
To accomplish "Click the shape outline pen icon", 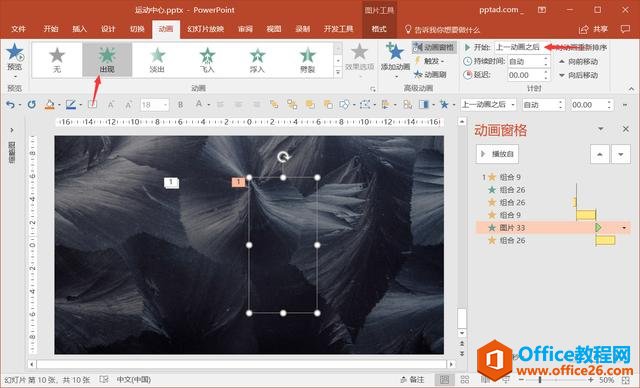I will 71,105.
